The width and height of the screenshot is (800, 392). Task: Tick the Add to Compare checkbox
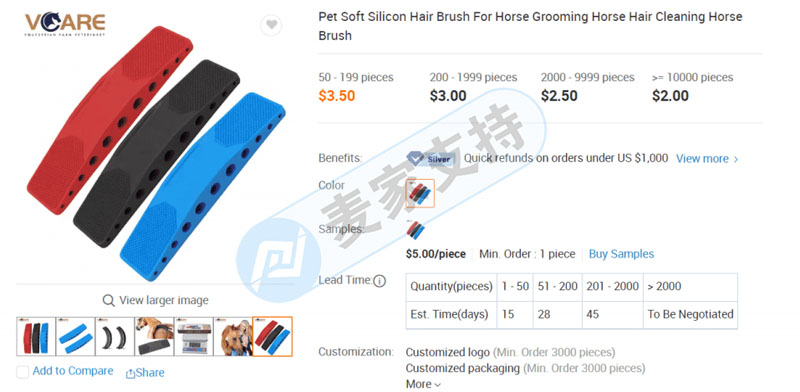pyautogui.click(x=22, y=372)
